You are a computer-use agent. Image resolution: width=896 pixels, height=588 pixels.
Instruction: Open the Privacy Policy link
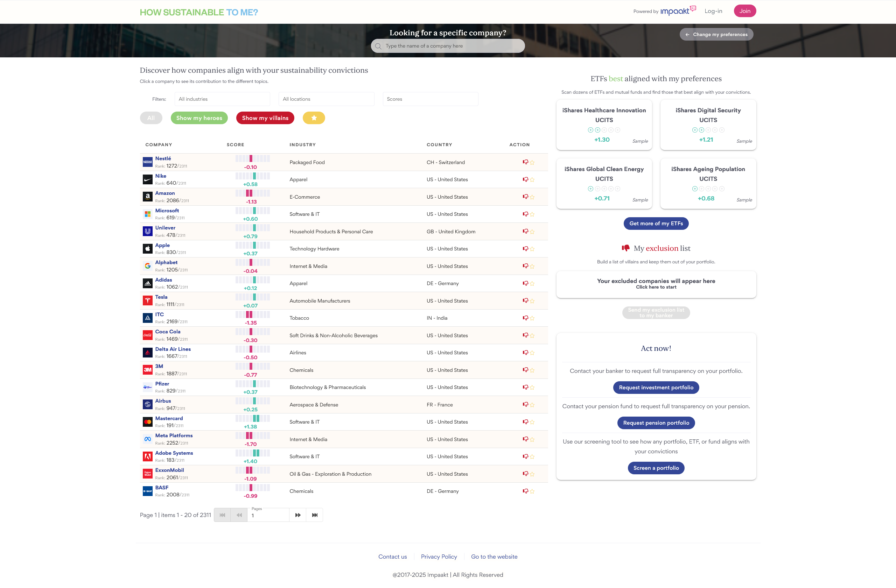coord(439,557)
